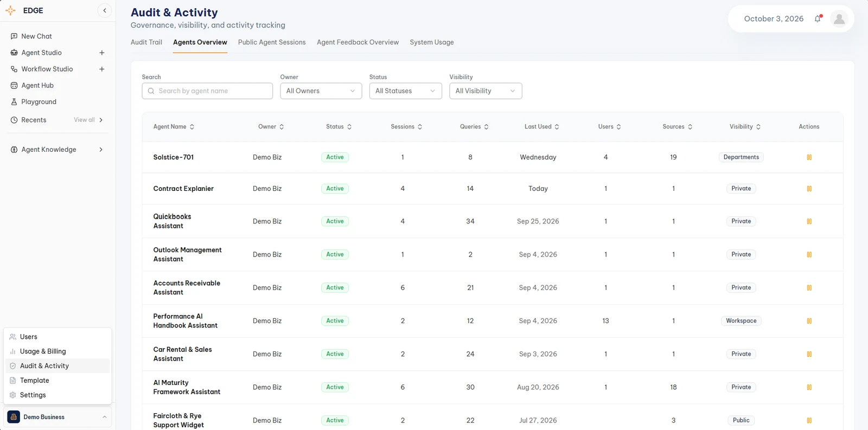
Task: Click the Jul 27, 2026 last used date
Action: pyautogui.click(x=538, y=420)
